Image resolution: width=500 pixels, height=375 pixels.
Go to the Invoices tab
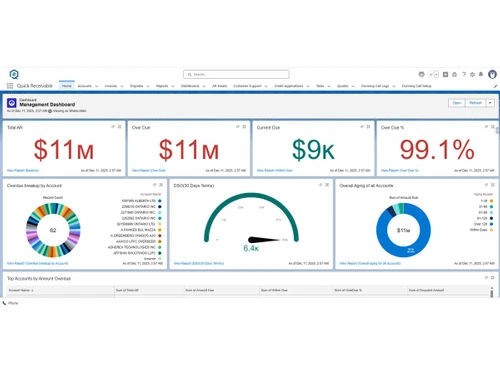111,86
